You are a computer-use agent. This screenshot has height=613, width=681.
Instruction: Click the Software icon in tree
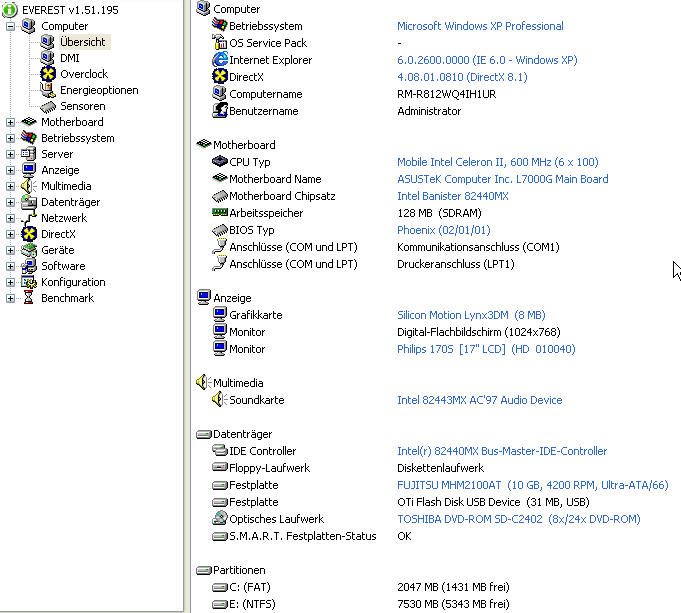(x=29, y=266)
